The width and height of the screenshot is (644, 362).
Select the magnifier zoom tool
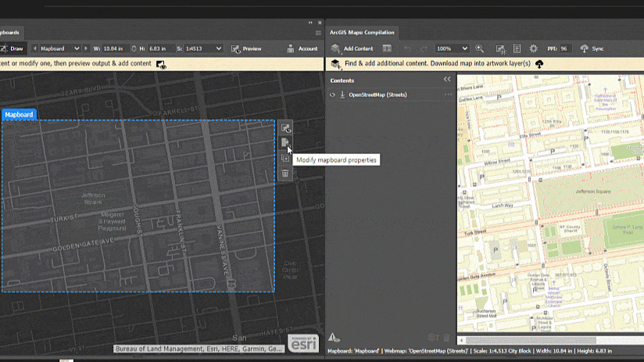point(479,48)
